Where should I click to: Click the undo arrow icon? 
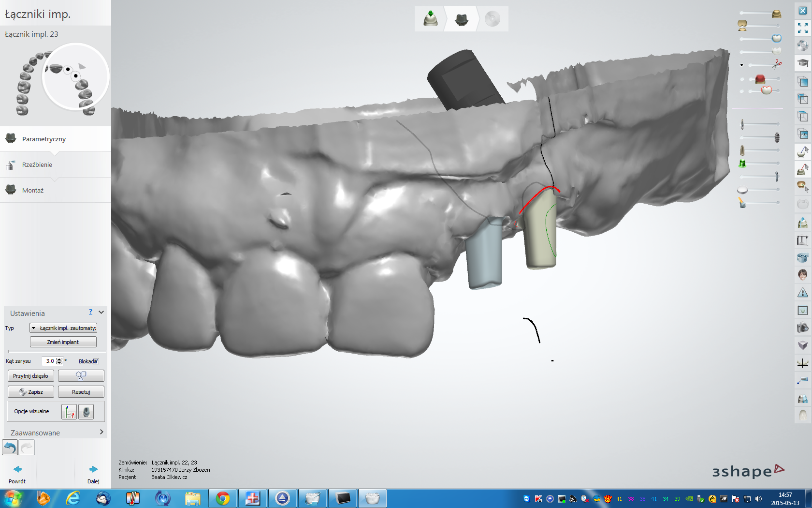10,448
